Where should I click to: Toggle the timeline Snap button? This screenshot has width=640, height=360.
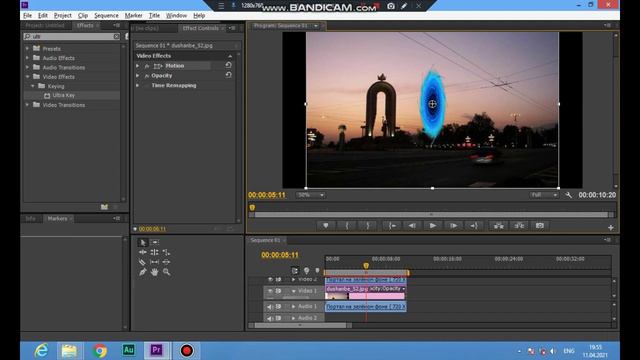(x=295, y=270)
